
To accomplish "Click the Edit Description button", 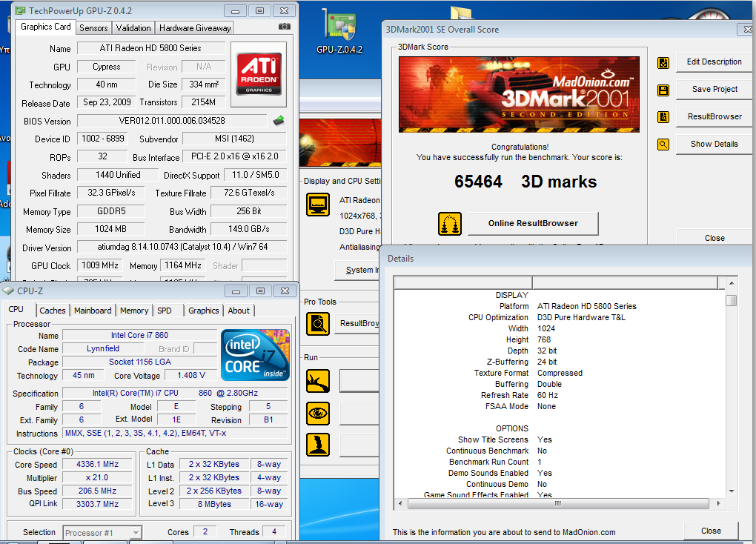I will (714, 62).
